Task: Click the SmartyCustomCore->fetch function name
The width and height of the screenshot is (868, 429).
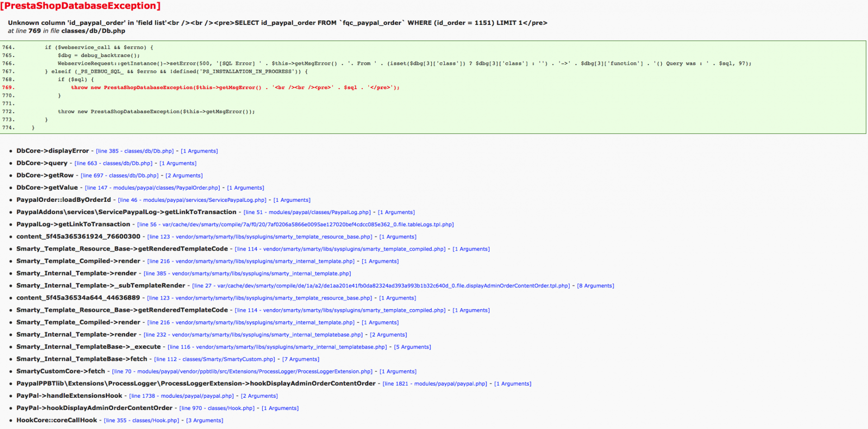Action: (x=61, y=372)
